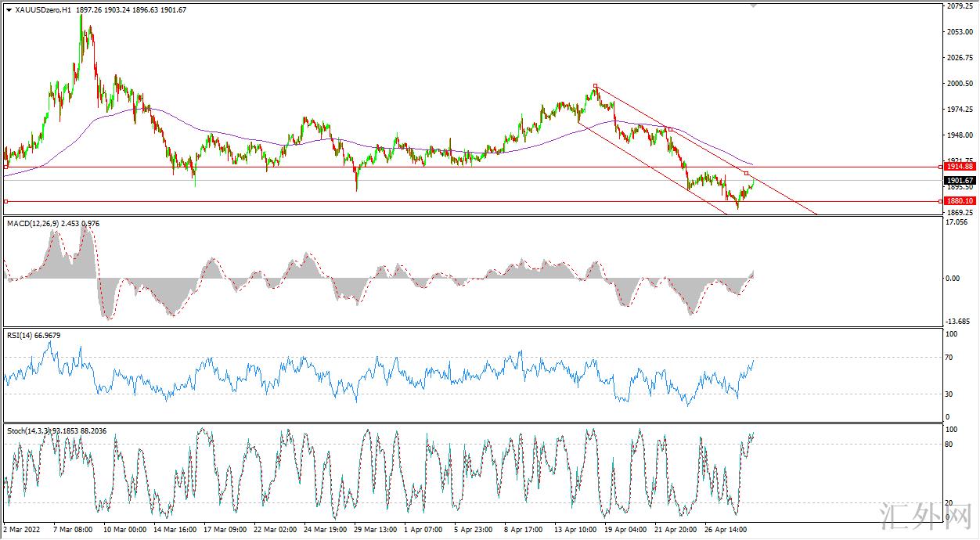This screenshot has height=540, width=980.
Task: Click the 2000.50 price scale level
Action: pyautogui.click(x=958, y=84)
